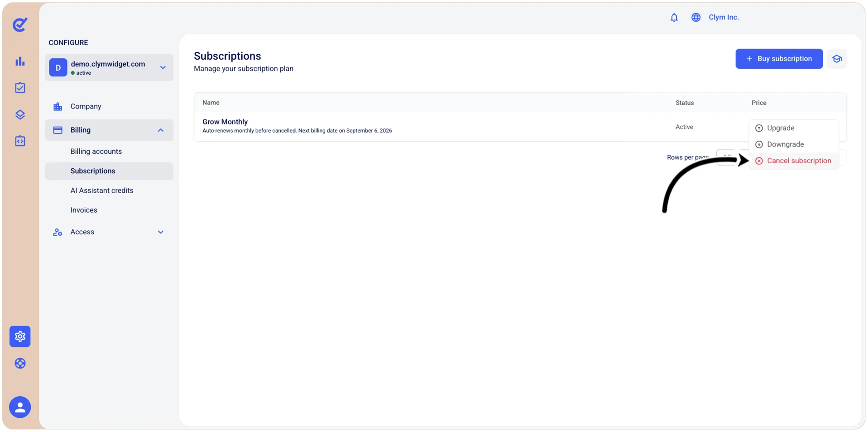Select Downgrade from the subscription menu
This screenshot has height=432, width=868.
[793, 144]
